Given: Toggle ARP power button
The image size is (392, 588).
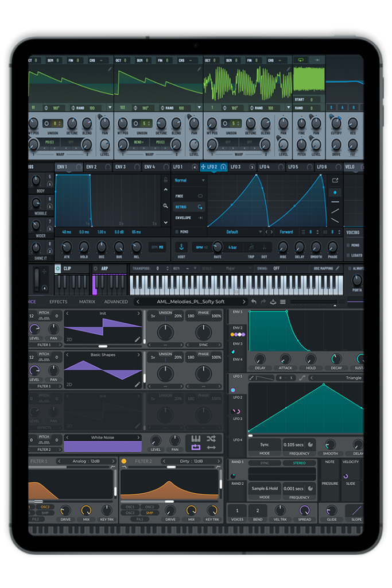Looking at the screenshot, I should click(95, 268).
